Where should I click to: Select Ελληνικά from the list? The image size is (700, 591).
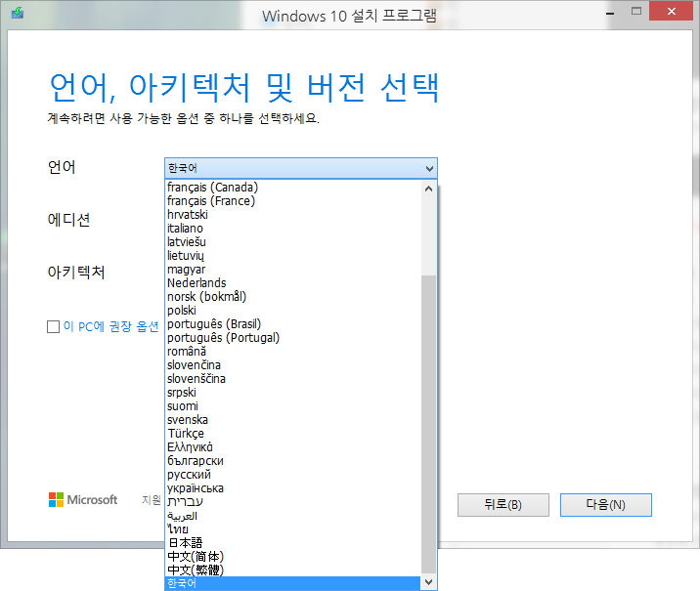pos(293,447)
